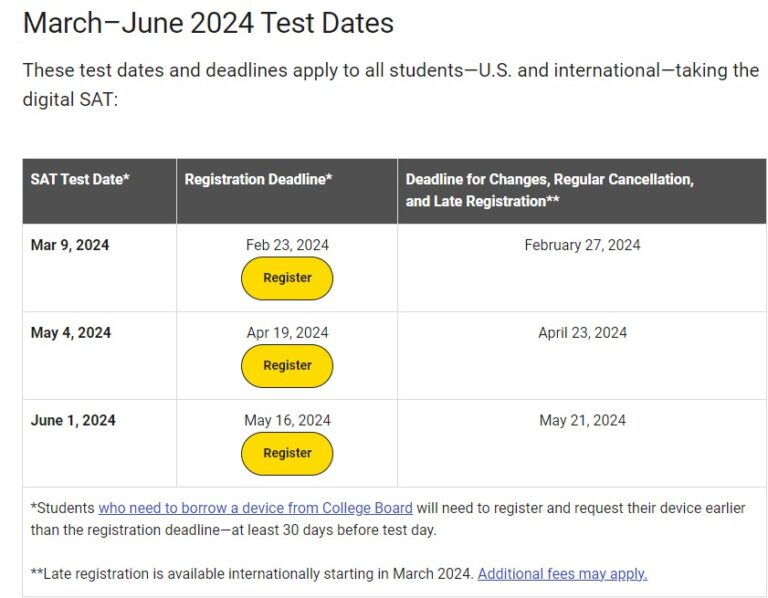Select the Feb 23, 2024 deadline text
This screenshot has width=768, height=598.
(x=288, y=245)
